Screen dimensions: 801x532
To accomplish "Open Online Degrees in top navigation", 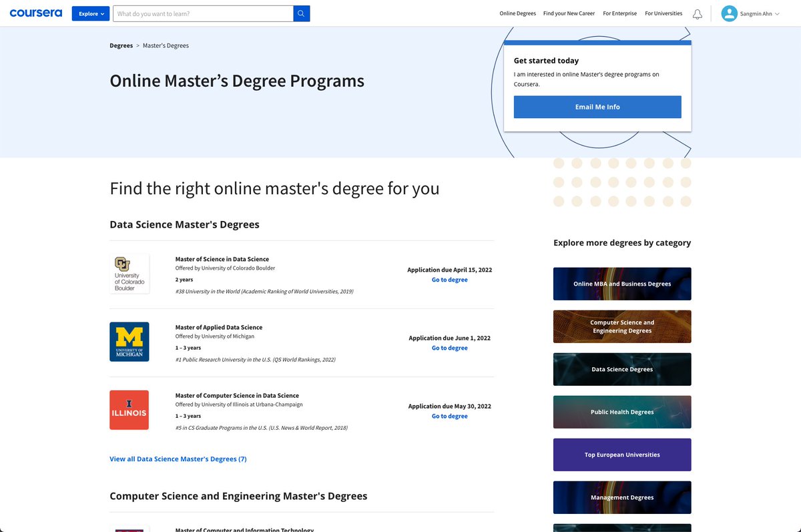I will (x=517, y=13).
